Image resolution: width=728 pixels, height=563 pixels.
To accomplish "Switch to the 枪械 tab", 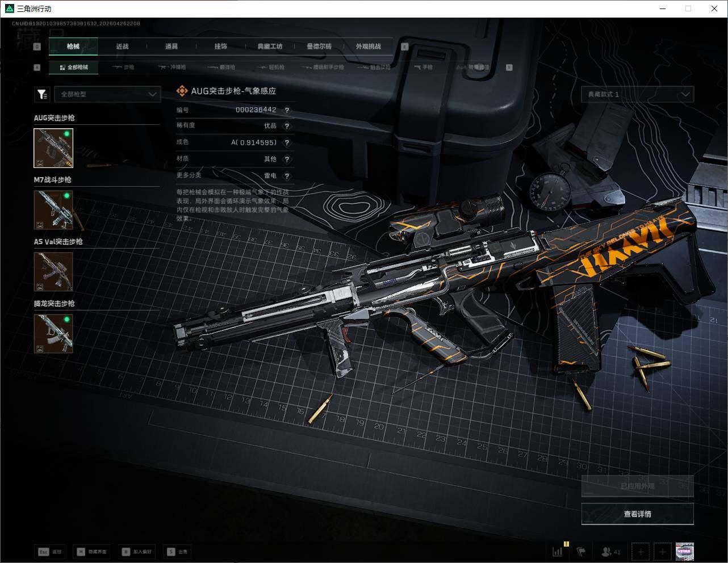I will (73, 47).
